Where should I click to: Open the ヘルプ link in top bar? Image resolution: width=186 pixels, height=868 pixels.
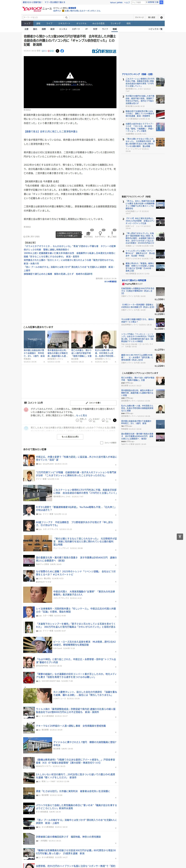(127, 2)
